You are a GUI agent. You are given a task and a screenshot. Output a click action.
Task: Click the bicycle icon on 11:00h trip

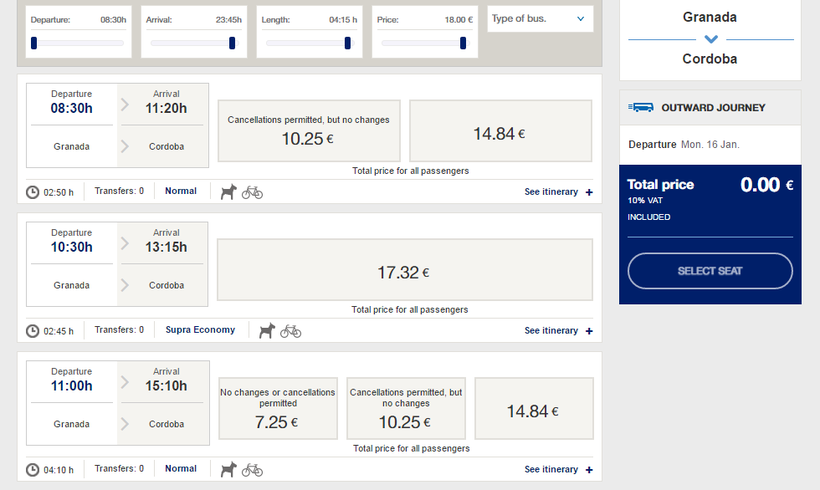[x=252, y=469]
